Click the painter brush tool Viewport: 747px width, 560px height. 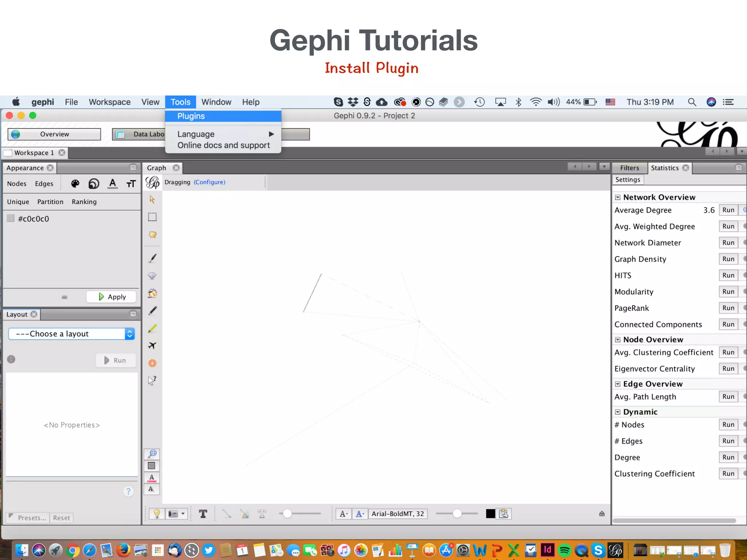152,258
